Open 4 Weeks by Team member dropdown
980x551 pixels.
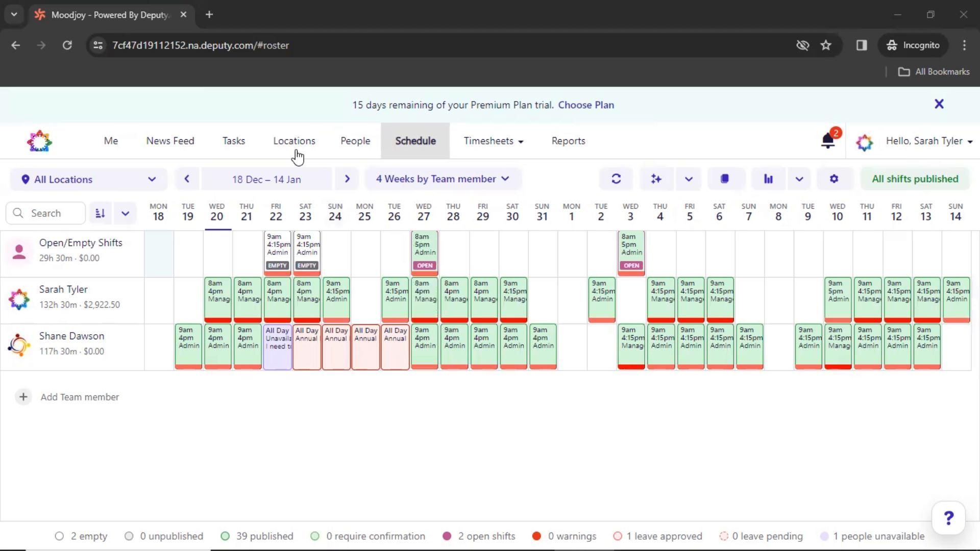click(x=443, y=179)
